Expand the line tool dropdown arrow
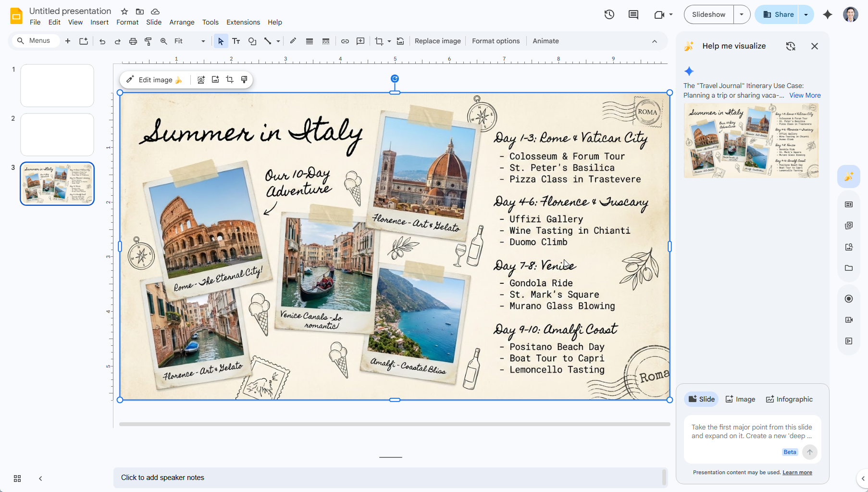Viewport: 868px width, 492px height. [278, 41]
